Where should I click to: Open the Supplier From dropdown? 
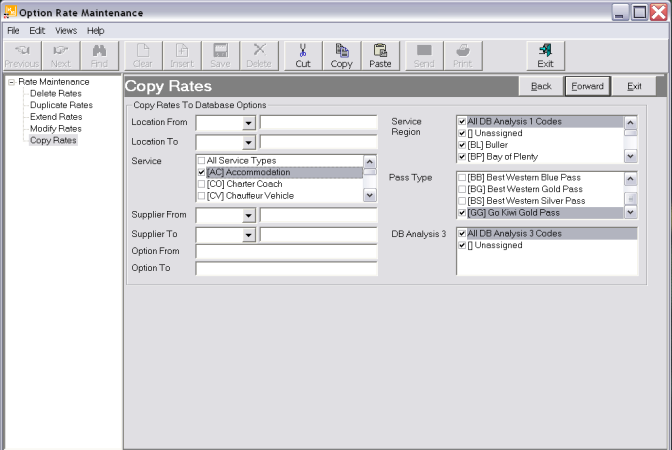tap(249, 215)
